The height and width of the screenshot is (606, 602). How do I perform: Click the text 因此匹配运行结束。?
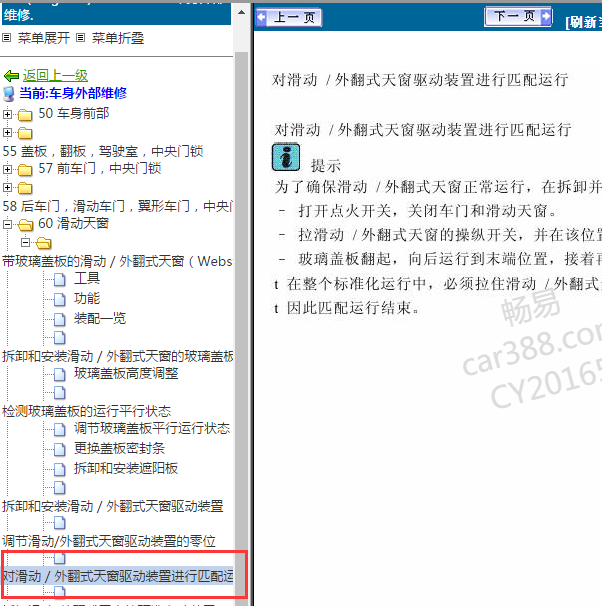[353, 308]
